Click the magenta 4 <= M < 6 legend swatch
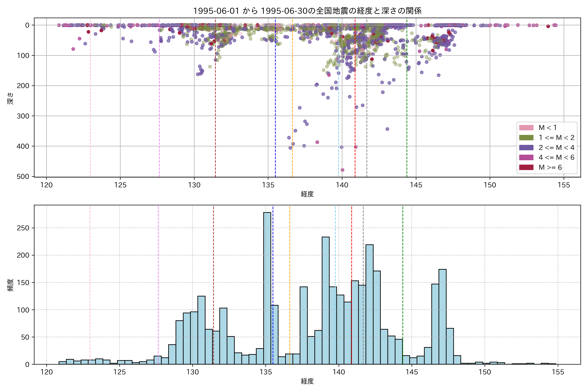 click(x=526, y=157)
